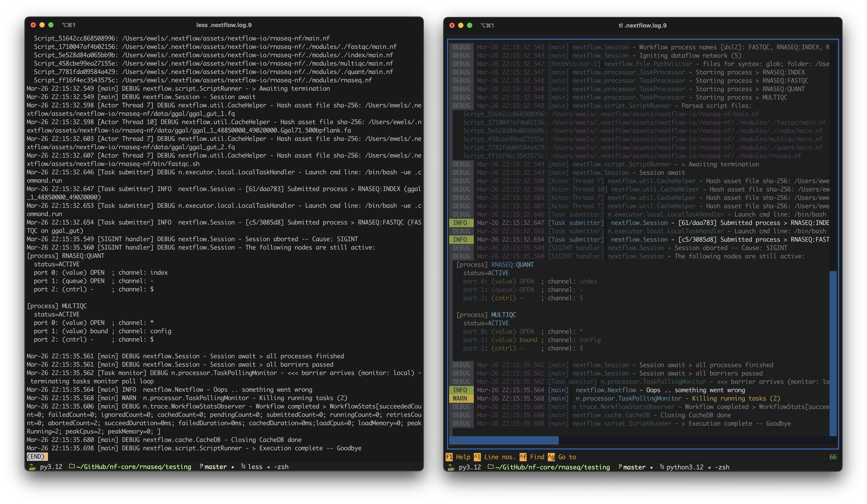Image resolution: width=867 pixels, height=504 pixels.
Task: Click the Python snake icon in left status bar
Action: (32, 467)
